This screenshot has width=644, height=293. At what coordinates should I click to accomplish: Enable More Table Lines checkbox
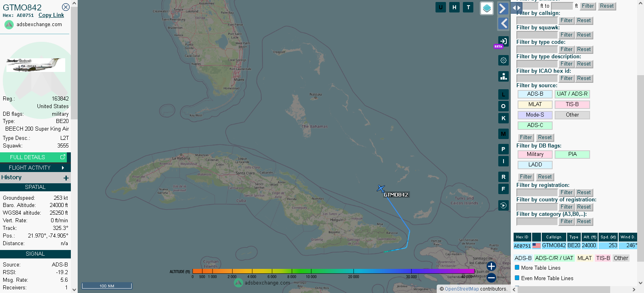[x=517, y=268]
